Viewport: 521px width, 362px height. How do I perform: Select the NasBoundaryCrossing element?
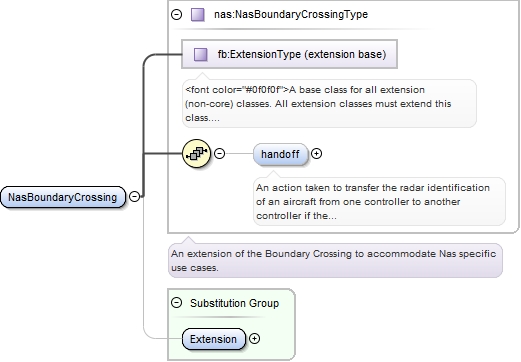click(x=63, y=197)
